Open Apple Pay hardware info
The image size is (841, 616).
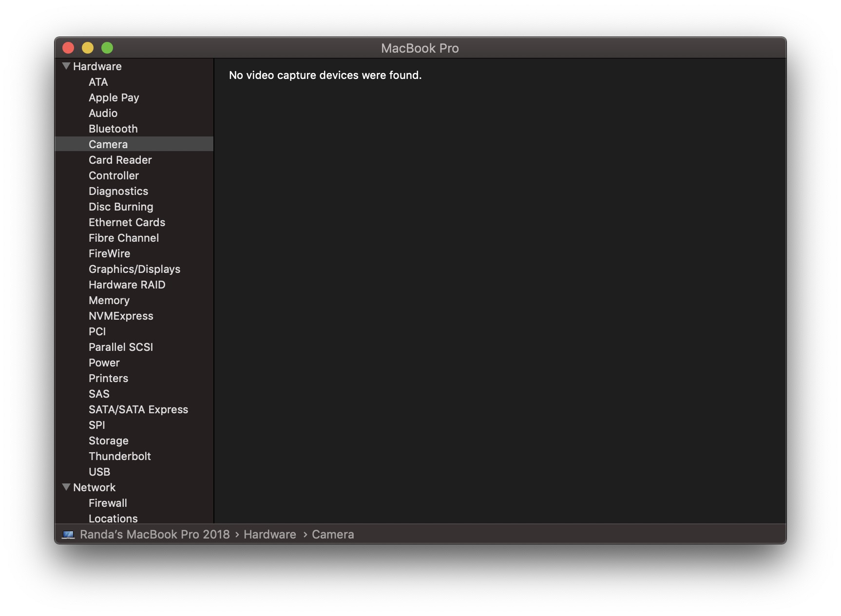coord(114,97)
